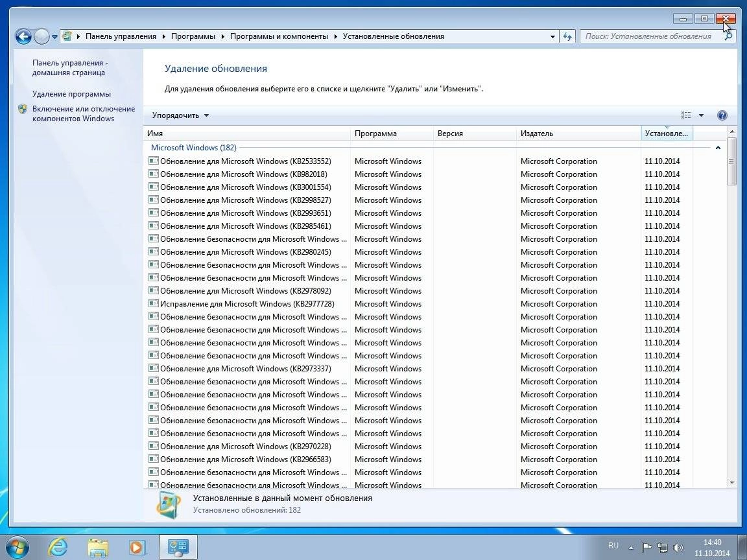Open the view options dropdown arrow

pyautogui.click(x=701, y=115)
